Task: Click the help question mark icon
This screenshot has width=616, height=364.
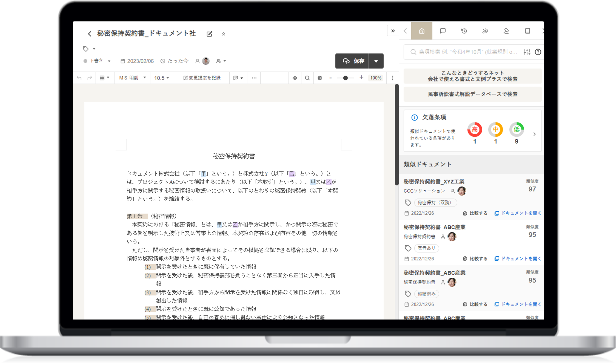Action: pyautogui.click(x=538, y=52)
